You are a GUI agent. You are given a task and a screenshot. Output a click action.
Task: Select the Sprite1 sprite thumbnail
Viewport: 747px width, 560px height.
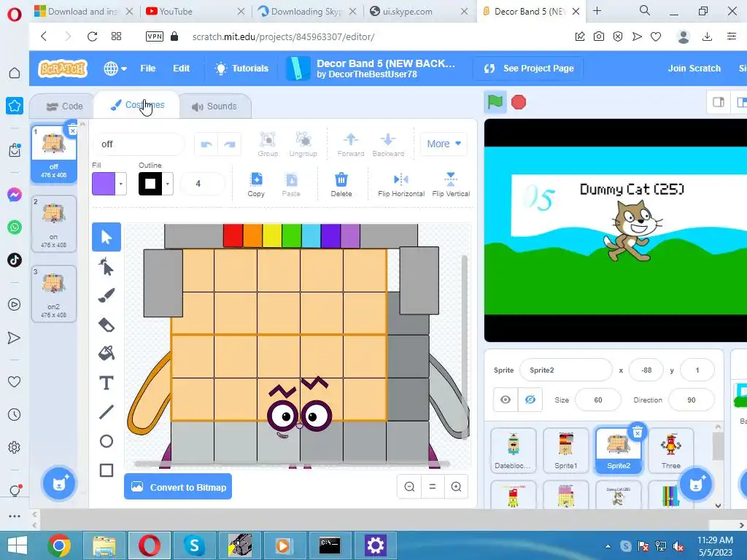coord(565,450)
